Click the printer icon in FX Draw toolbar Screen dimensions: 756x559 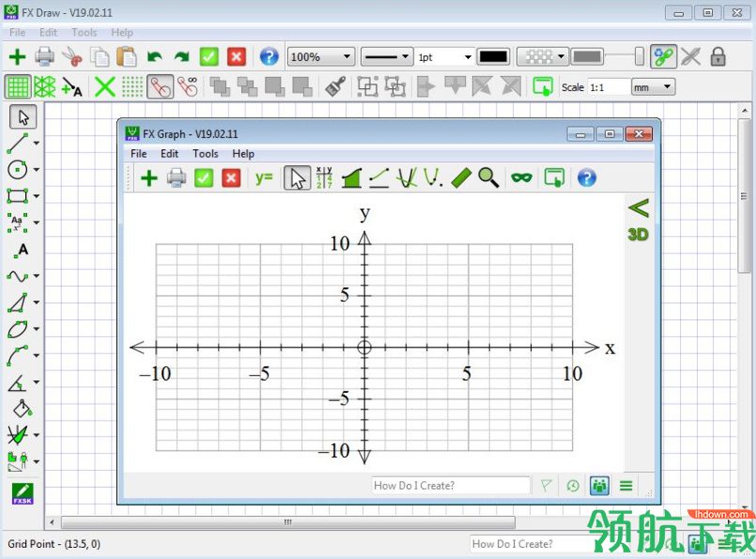(45, 56)
